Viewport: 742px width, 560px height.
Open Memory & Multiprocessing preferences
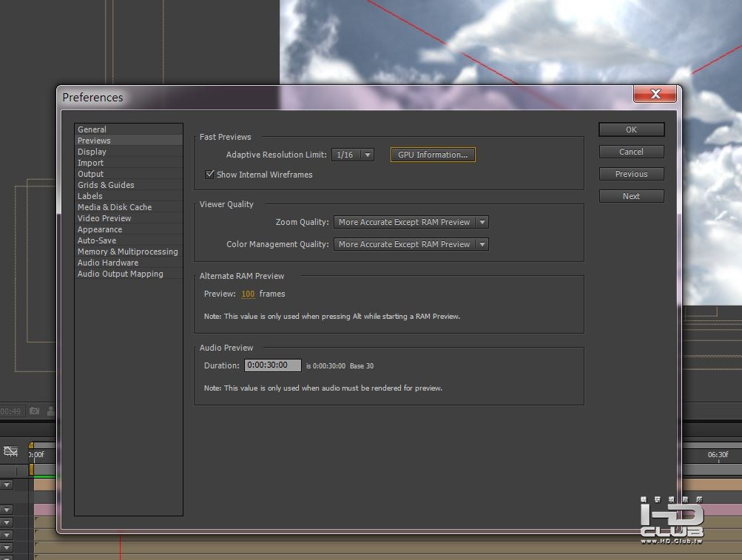(128, 252)
